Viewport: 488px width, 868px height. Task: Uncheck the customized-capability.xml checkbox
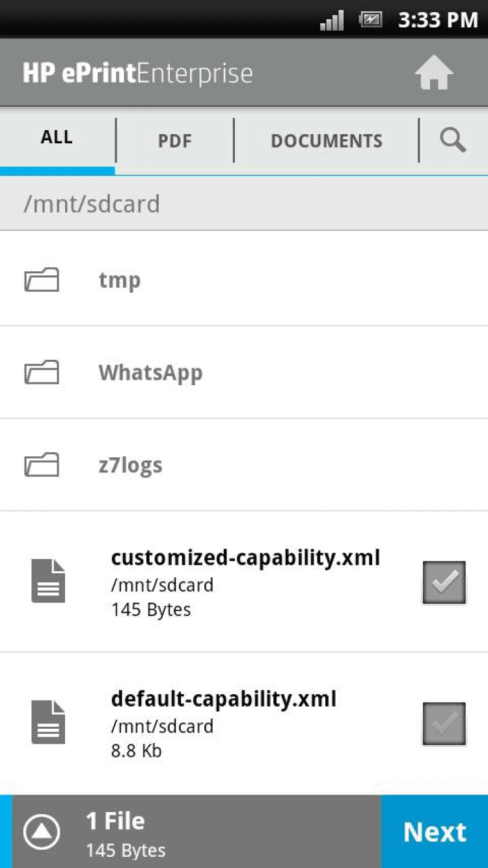tap(444, 582)
